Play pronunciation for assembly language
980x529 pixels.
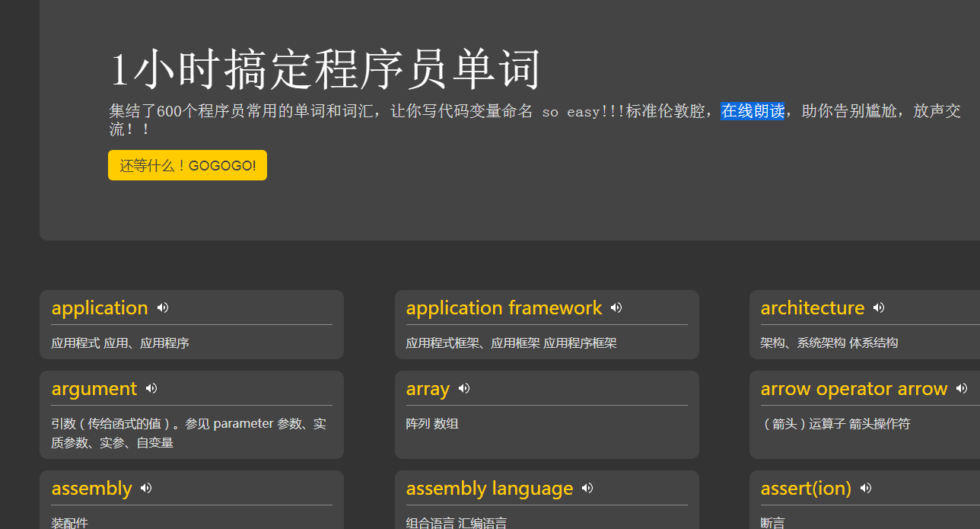point(587,488)
